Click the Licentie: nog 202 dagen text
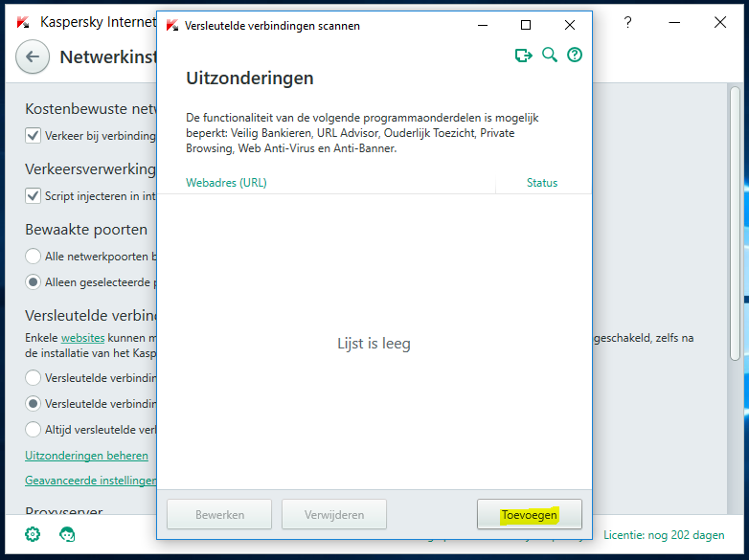Screen dimensions: 749x560 click(664, 535)
